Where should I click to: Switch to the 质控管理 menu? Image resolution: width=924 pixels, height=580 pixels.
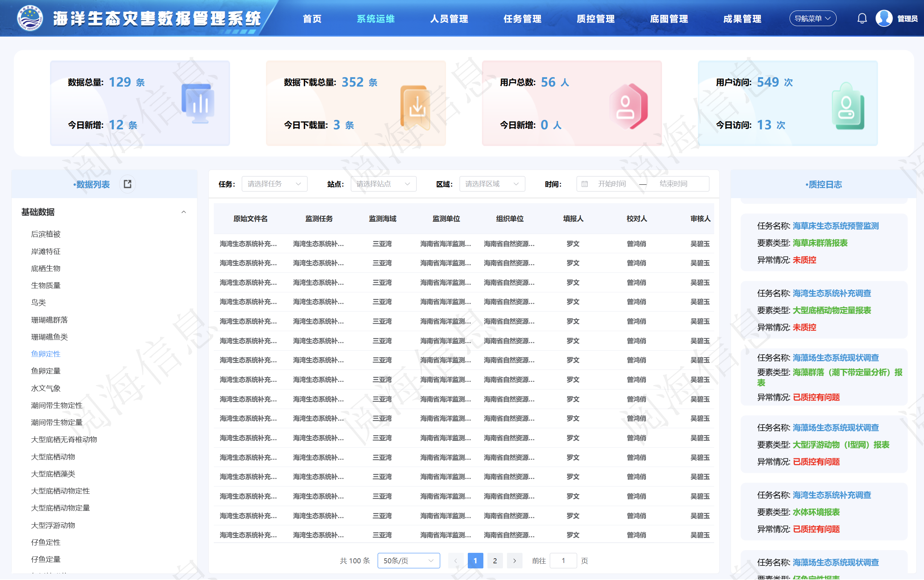[x=595, y=19]
